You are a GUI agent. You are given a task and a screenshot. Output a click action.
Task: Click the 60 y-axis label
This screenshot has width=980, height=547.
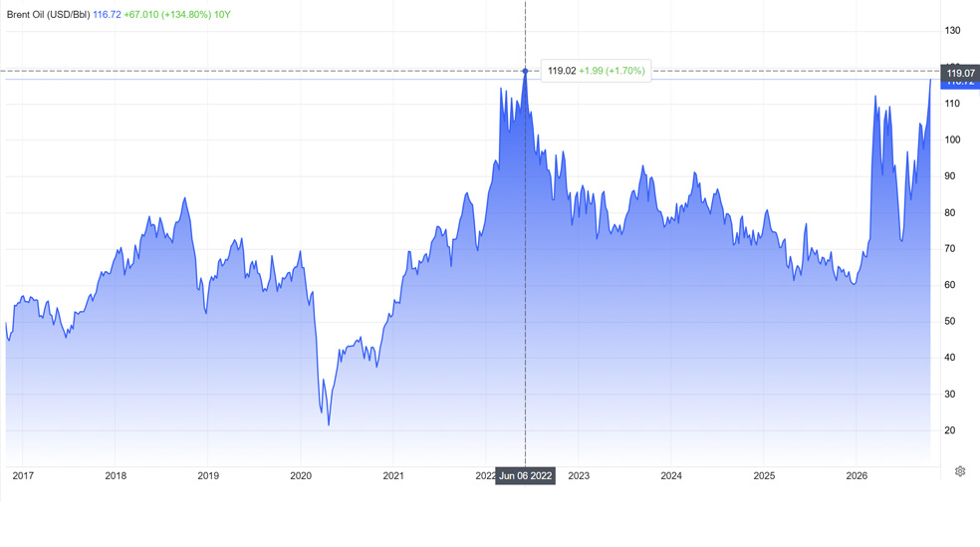point(950,285)
